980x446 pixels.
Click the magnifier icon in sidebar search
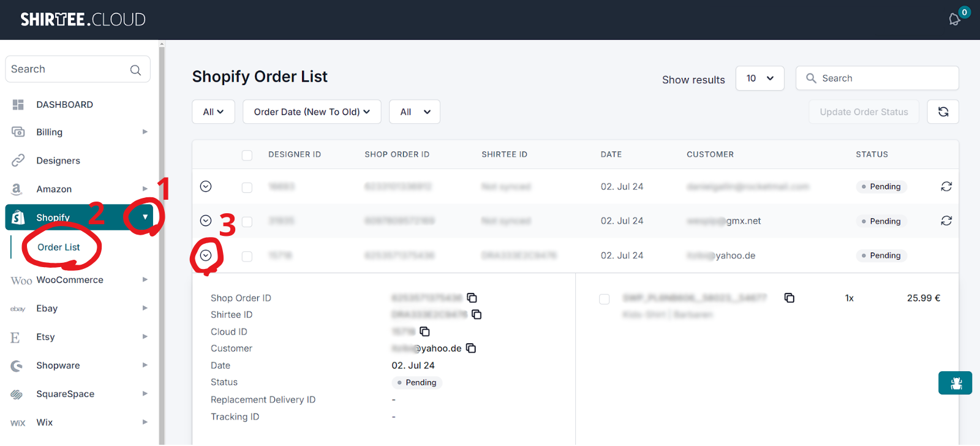pos(135,70)
